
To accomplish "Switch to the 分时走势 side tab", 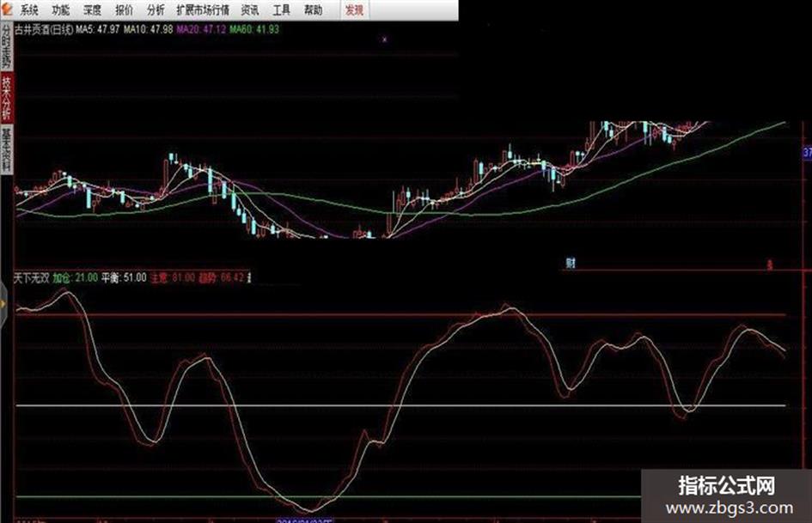I will [x=6, y=46].
